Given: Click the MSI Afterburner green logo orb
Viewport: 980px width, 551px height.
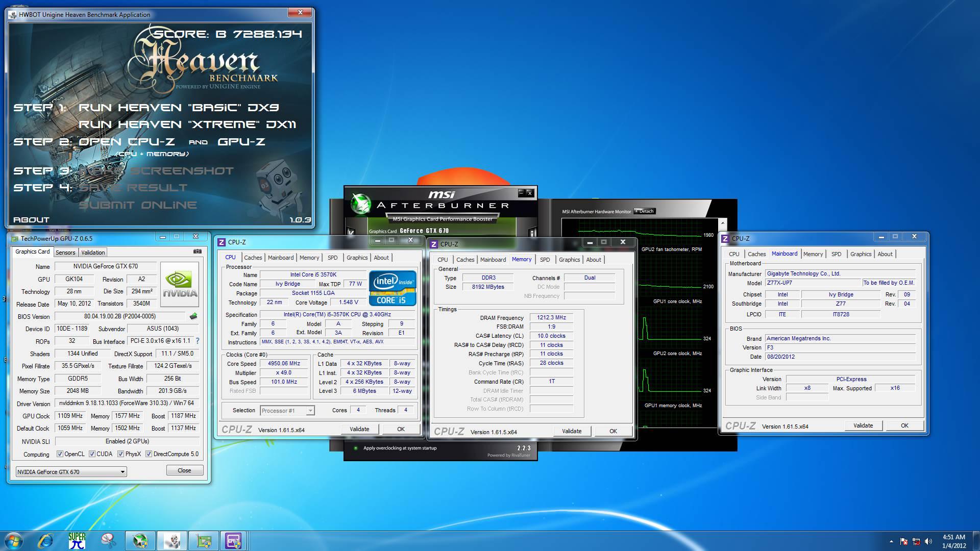Looking at the screenshot, I should point(361,204).
